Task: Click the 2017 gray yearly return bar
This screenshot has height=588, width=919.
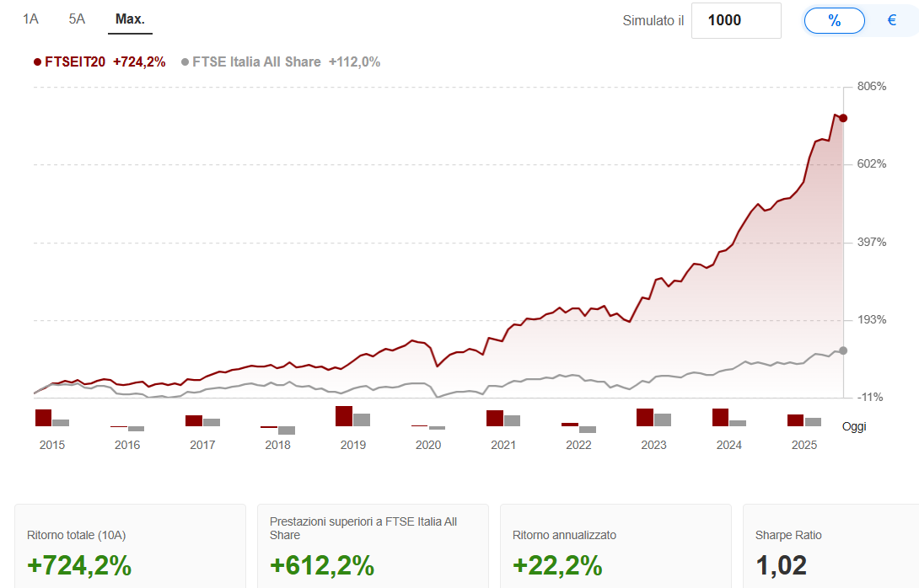Action: [212, 423]
